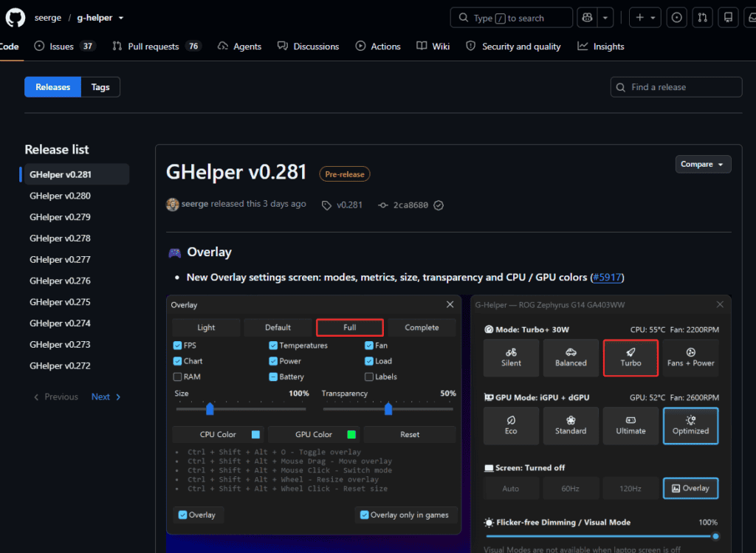Pick the CPU Color swatch
The height and width of the screenshot is (553, 756).
(x=255, y=434)
